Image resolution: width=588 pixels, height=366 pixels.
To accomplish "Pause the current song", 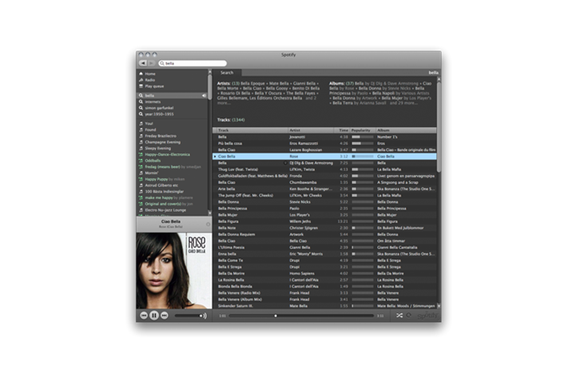I will point(154,316).
